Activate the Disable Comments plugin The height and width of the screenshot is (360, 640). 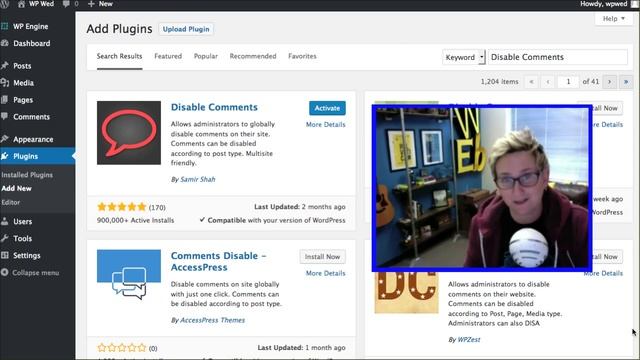pyautogui.click(x=327, y=108)
